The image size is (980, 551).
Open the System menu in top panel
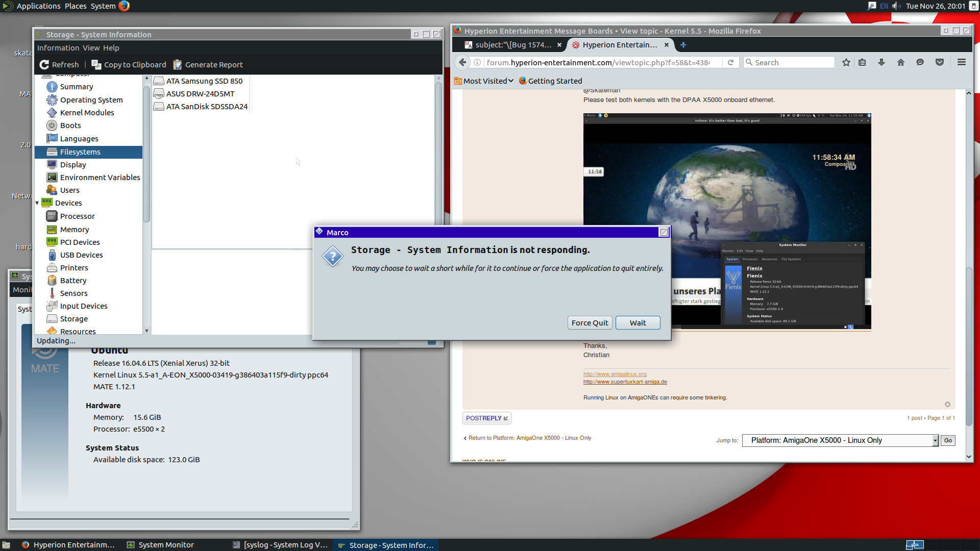pos(103,6)
